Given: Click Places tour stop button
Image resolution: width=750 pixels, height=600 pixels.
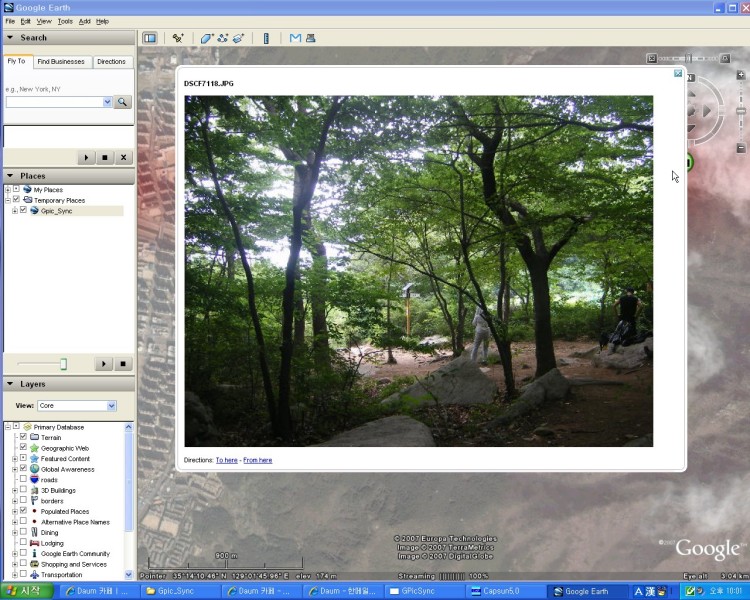Looking at the screenshot, I should [x=123, y=364].
